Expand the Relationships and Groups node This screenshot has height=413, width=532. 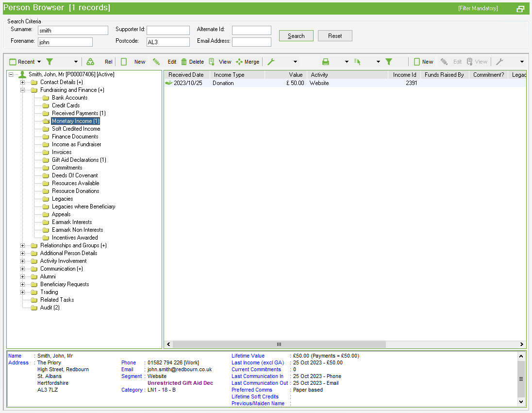[x=22, y=245]
